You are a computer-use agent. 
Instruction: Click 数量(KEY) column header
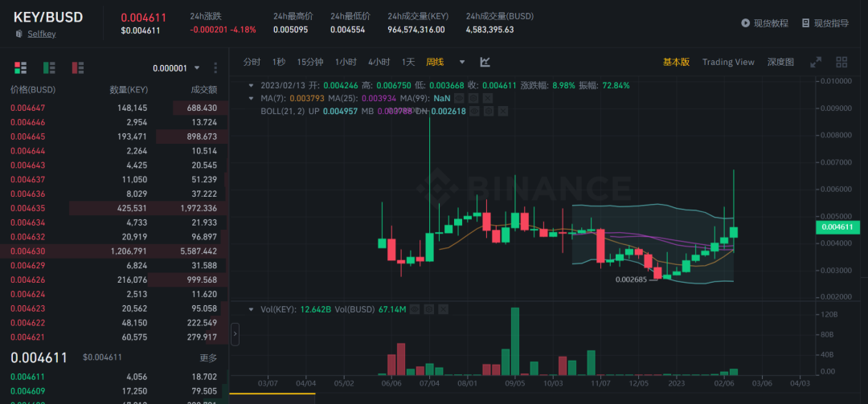(129, 90)
